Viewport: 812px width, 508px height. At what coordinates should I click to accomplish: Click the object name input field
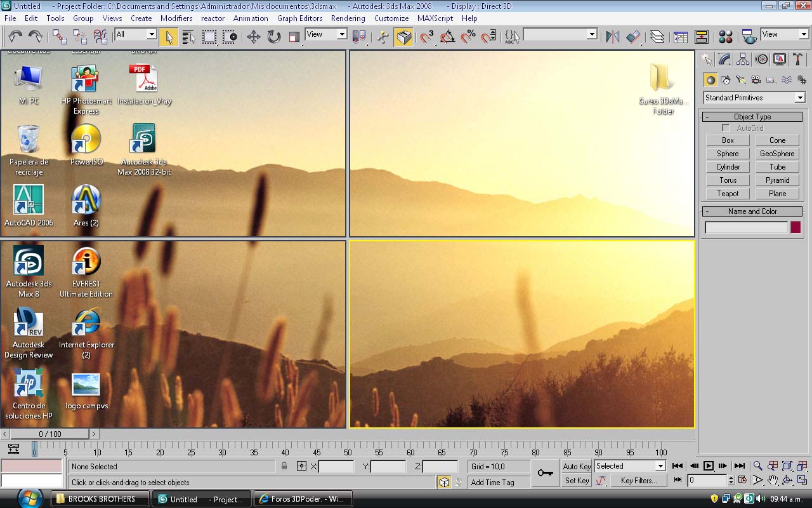click(x=747, y=227)
